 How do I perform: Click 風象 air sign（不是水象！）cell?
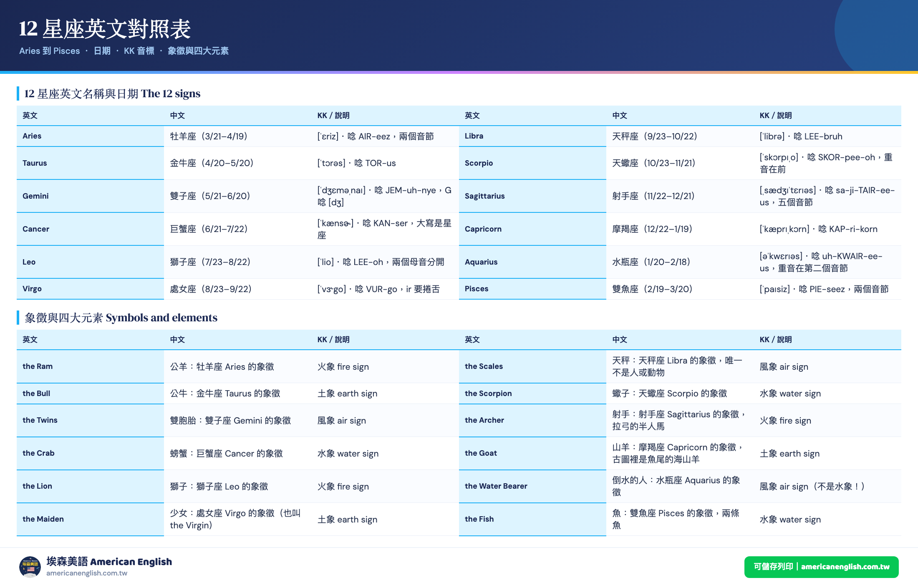point(827,486)
